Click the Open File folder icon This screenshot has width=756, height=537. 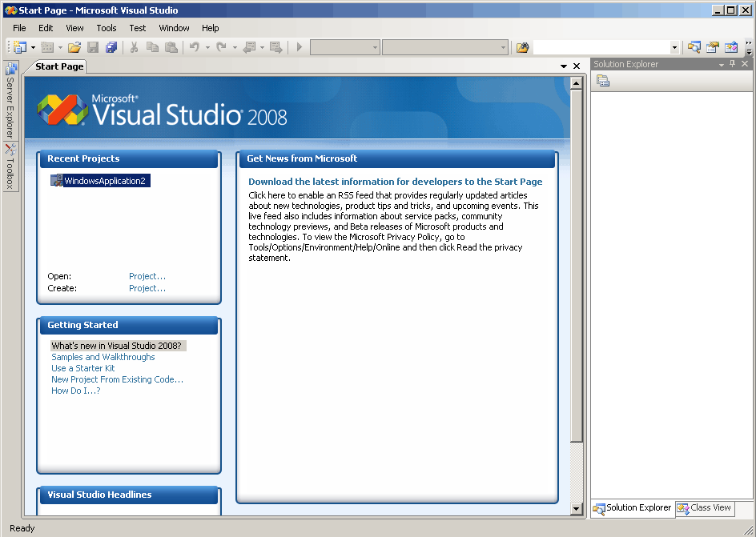coord(74,47)
